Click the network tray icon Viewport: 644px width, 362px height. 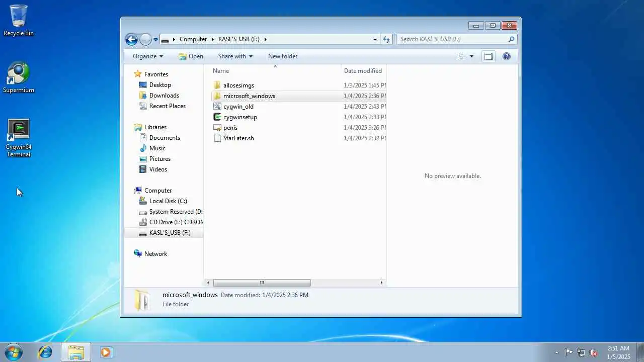coord(581,352)
